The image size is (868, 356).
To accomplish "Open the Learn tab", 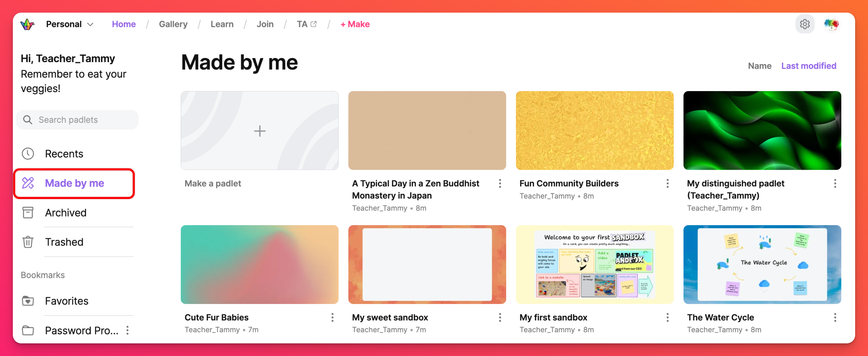I will pos(222,24).
